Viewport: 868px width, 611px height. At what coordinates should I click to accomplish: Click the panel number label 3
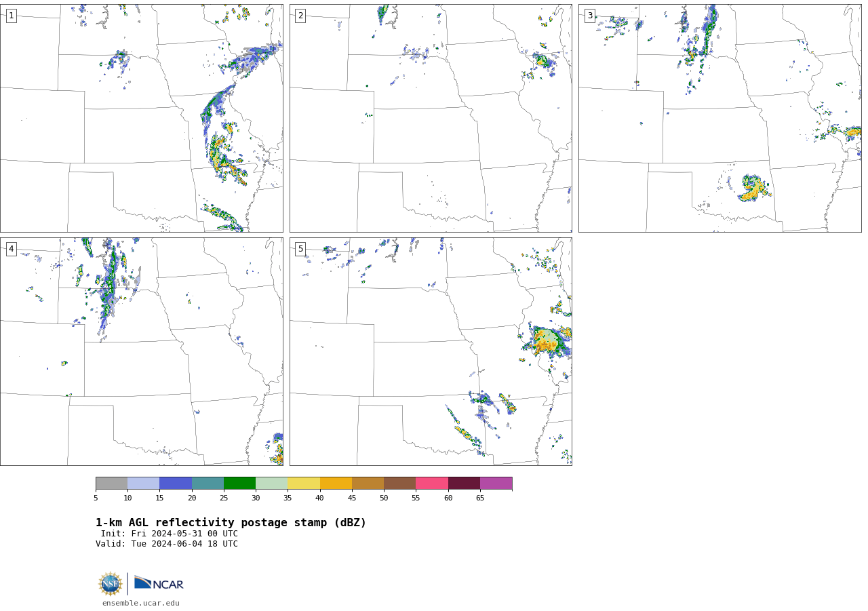(x=589, y=16)
